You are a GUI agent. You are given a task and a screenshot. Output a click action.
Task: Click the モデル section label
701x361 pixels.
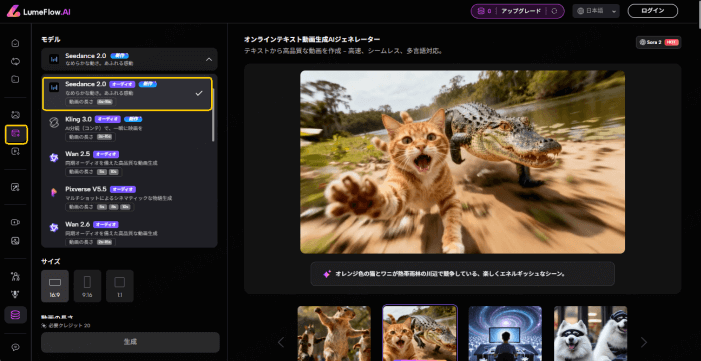click(x=51, y=39)
